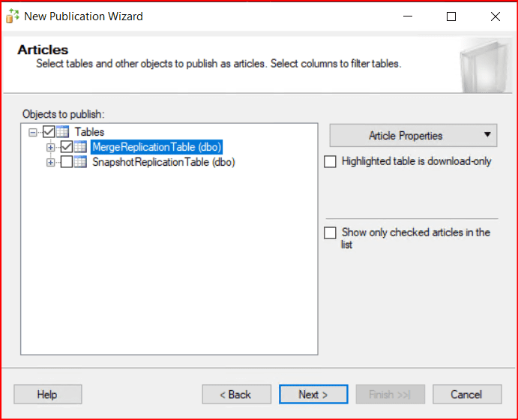The width and height of the screenshot is (518, 420).
Task: Uncheck the Tables root checkbox
Action: coord(49,132)
